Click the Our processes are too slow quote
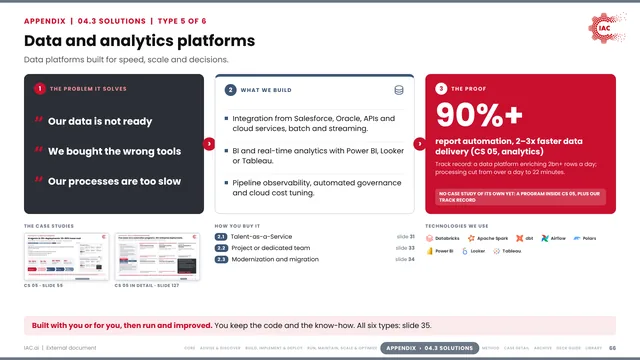Image resolution: width=640 pixels, height=360 pixels. [x=114, y=182]
